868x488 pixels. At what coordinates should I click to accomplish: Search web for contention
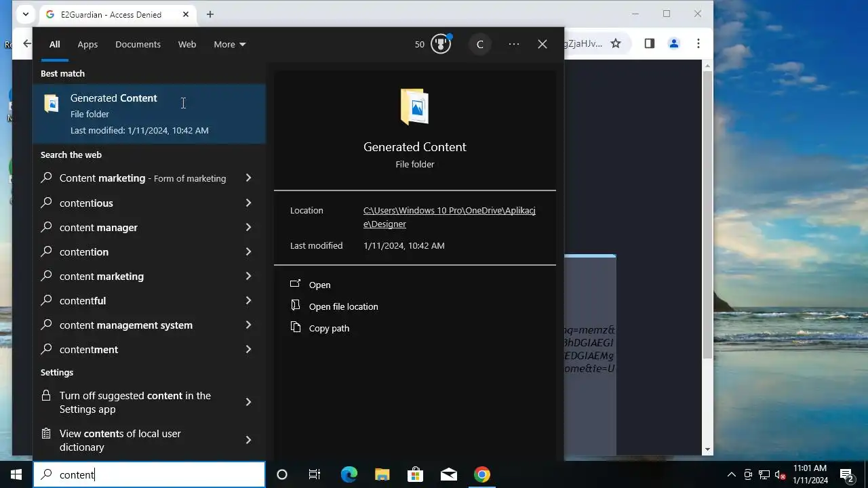149,251
